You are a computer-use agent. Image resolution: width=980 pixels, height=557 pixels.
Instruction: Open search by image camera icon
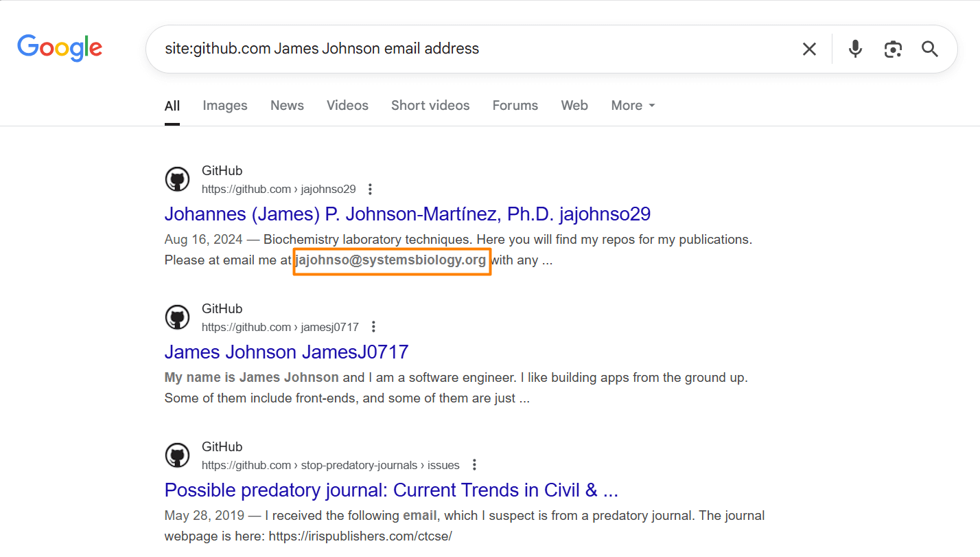(893, 49)
